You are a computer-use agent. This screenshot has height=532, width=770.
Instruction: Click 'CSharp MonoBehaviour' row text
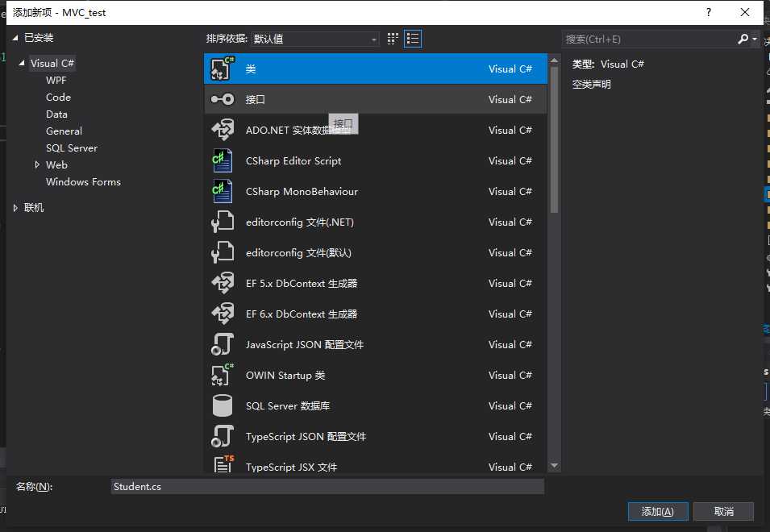302,191
